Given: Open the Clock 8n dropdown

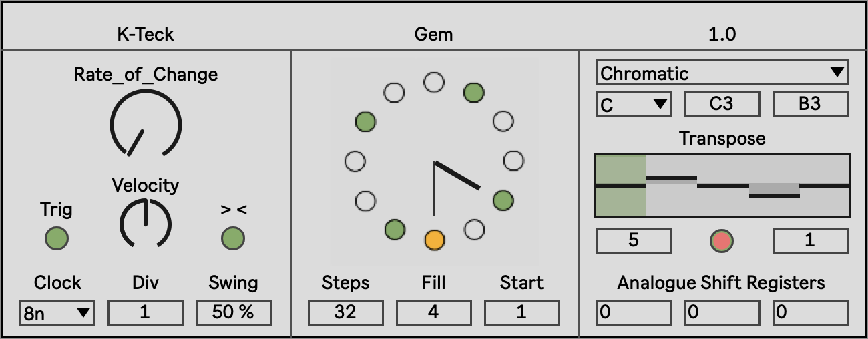Looking at the screenshot, I should 57,312.
